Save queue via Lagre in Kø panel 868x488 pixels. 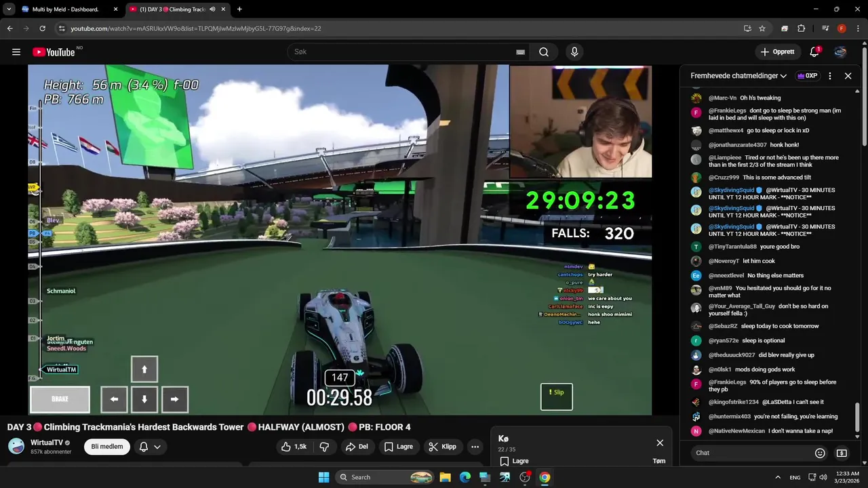[515, 461]
